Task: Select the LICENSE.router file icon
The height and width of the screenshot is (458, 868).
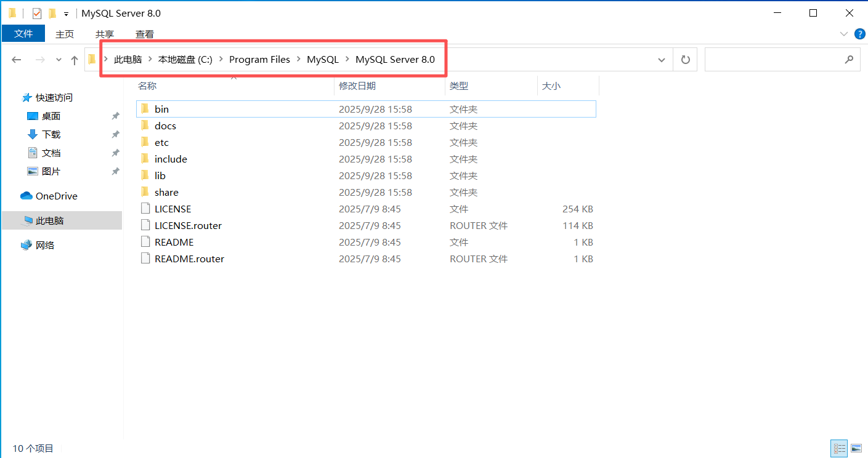Action: [x=145, y=225]
